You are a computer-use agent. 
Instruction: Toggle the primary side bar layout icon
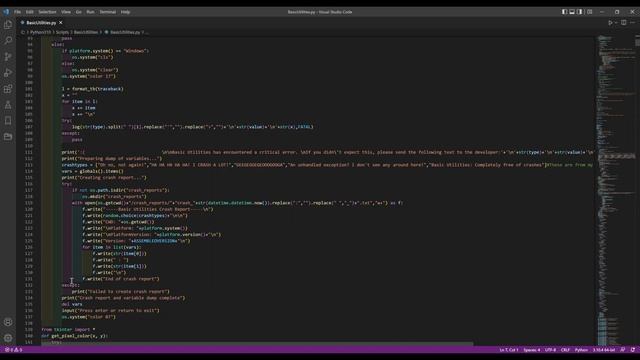(564, 12)
